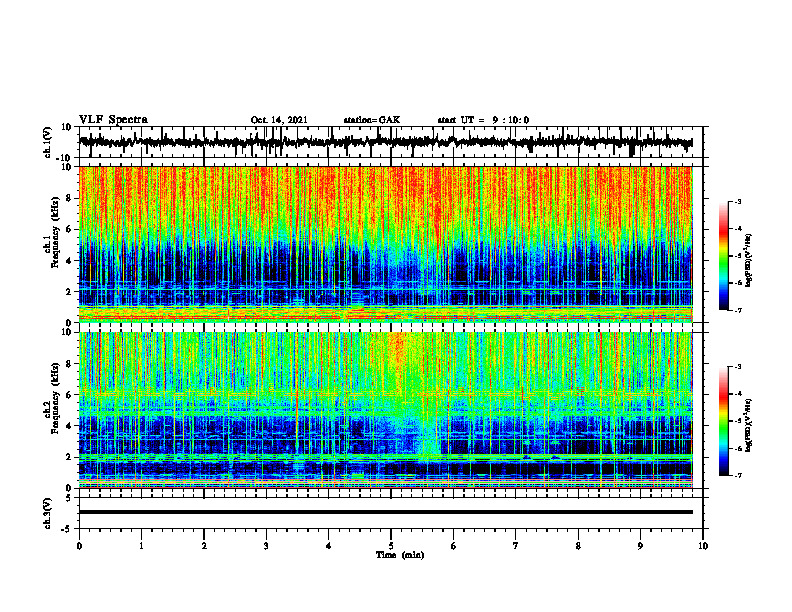Click the "-7" label on ch.2 color scale
This screenshot has width=792, height=612.
coord(738,475)
